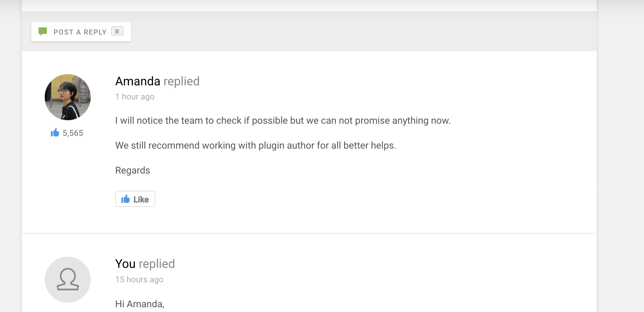Click the thumbs-up icon beside 5,565

tap(55, 132)
